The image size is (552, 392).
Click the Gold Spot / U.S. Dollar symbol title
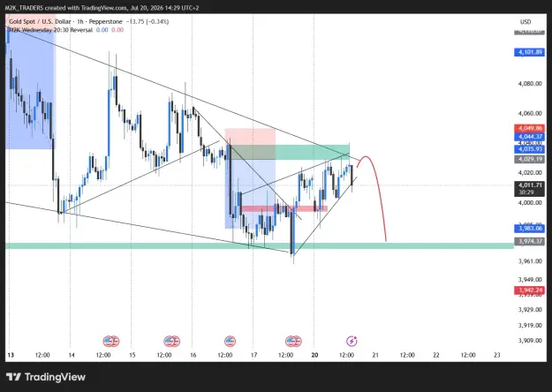pyautogui.click(x=40, y=21)
